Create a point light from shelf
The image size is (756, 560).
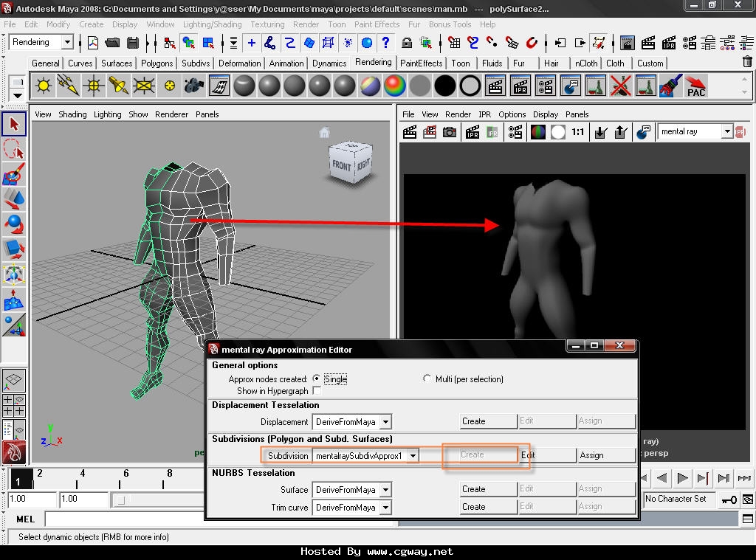coord(94,86)
